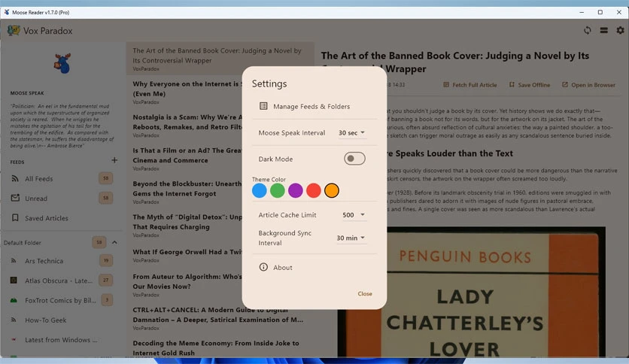Screen dimensions: 629x364
Task: Open Latest from Windows feed
Action: pos(62,339)
